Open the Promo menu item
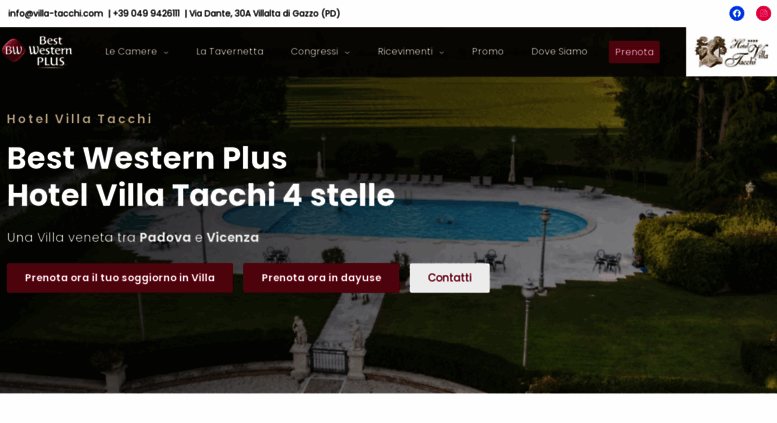This screenshot has height=423, width=777. coord(488,52)
